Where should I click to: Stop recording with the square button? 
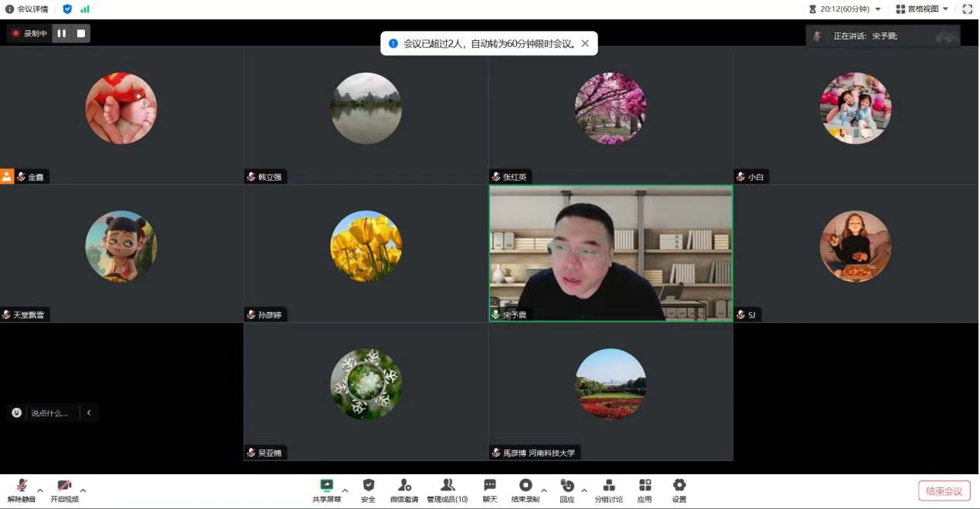click(x=81, y=33)
